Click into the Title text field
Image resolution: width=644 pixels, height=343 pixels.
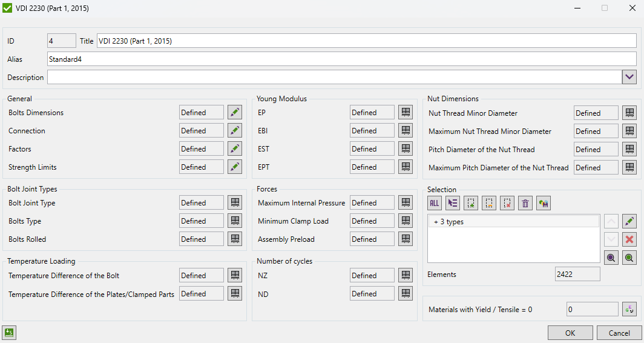pos(366,41)
